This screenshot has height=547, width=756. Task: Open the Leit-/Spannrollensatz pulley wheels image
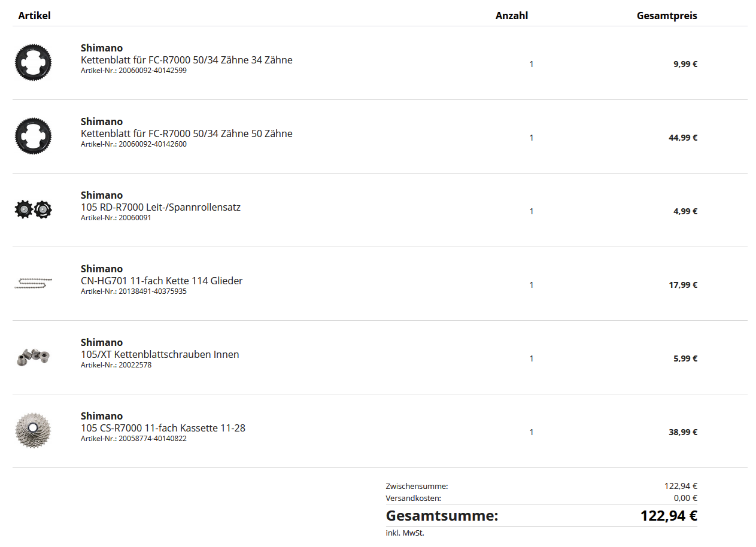[34, 209]
